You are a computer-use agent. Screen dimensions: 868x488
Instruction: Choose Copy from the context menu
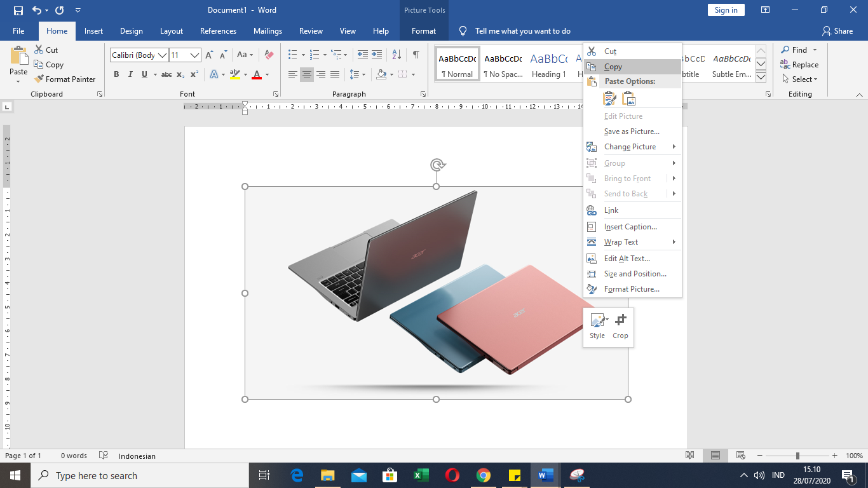click(x=613, y=67)
